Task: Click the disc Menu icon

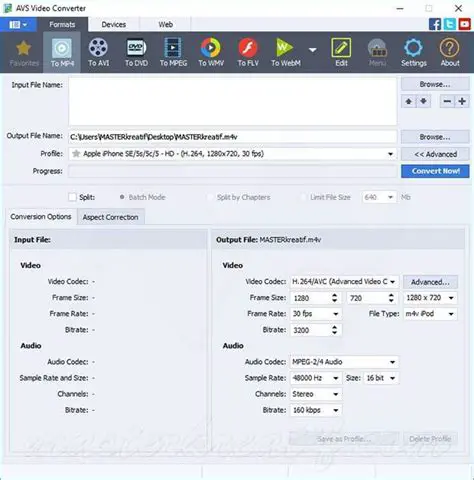Action: coord(377,53)
